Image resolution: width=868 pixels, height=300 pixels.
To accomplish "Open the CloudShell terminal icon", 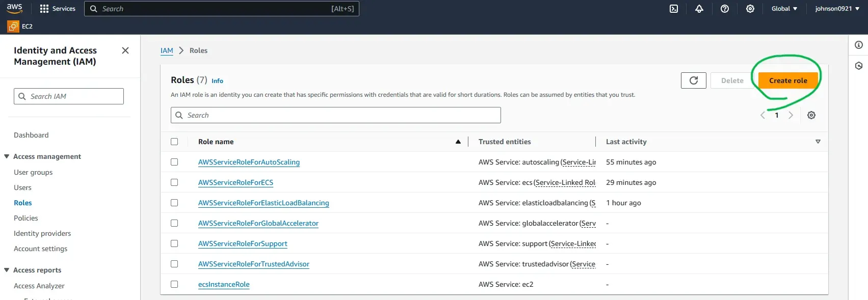I will click(674, 9).
